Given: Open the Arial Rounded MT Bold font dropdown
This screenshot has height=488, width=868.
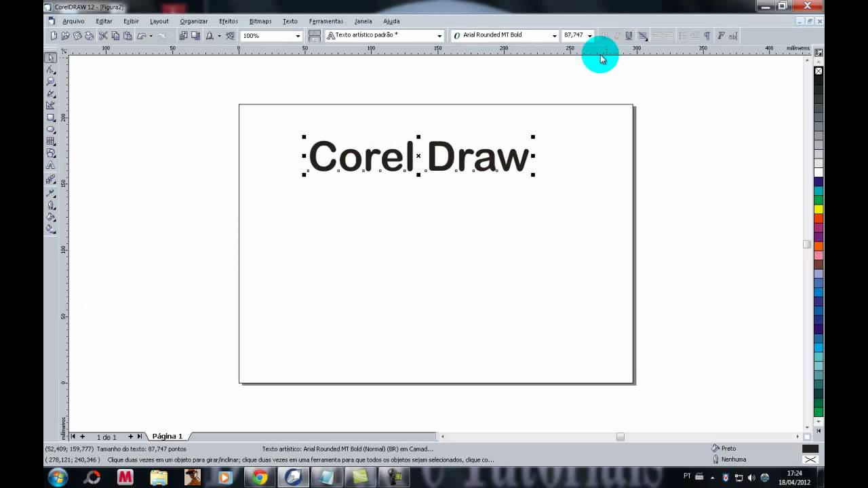Looking at the screenshot, I should pos(554,35).
